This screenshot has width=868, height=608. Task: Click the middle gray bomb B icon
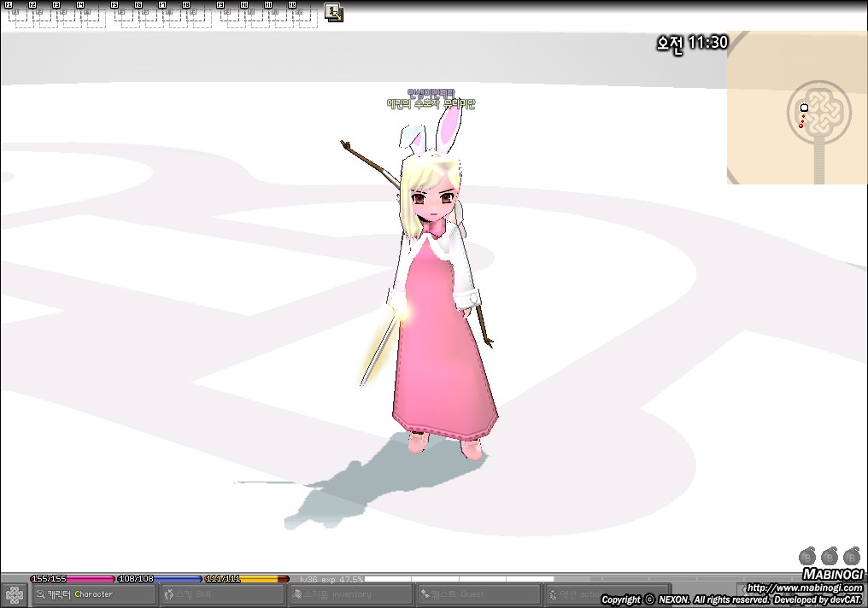(830, 556)
